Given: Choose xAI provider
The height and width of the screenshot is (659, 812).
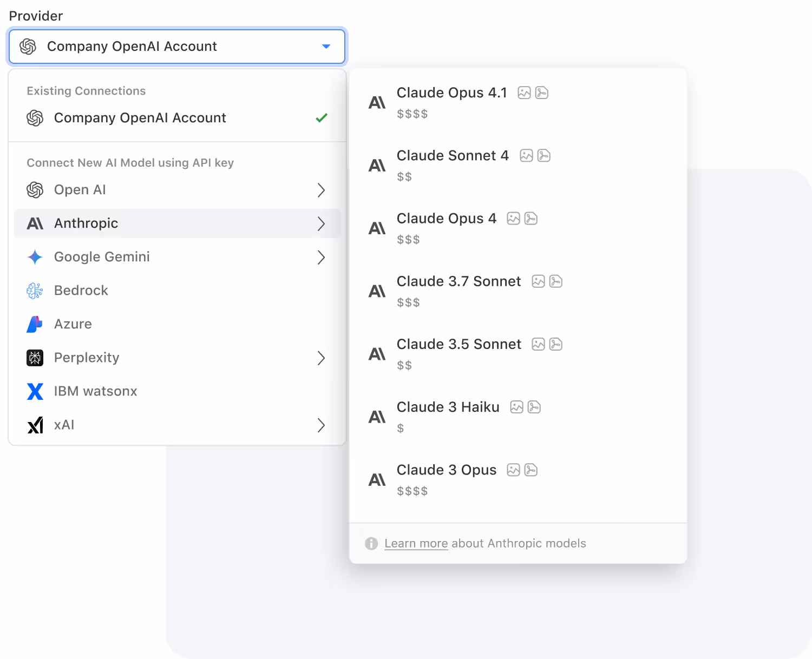Looking at the screenshot, I should pyautogui.click(x=177, y=425).
